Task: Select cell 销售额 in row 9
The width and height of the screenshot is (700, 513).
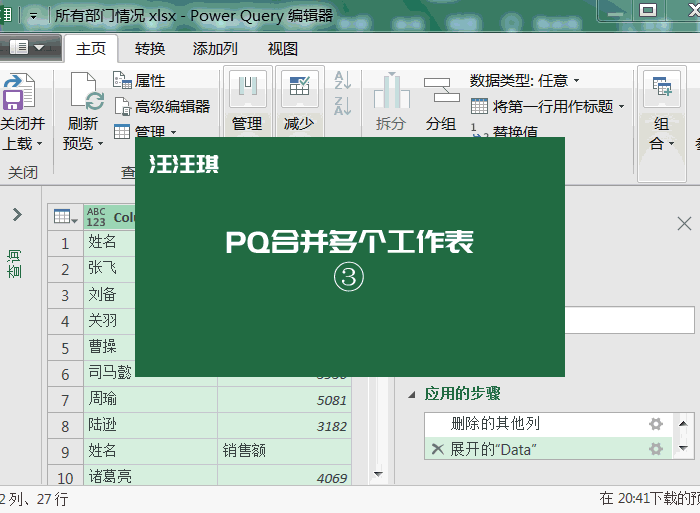Action: tap(284, 451)
